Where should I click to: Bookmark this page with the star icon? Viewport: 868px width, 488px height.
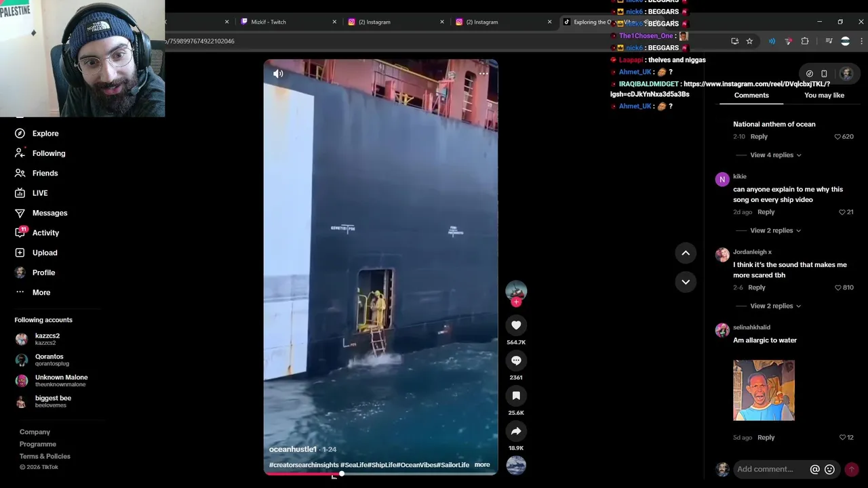point(749,41)
